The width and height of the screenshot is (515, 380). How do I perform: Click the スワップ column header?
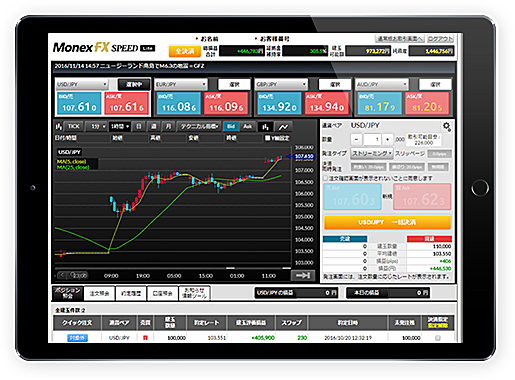tap(291, 323)
